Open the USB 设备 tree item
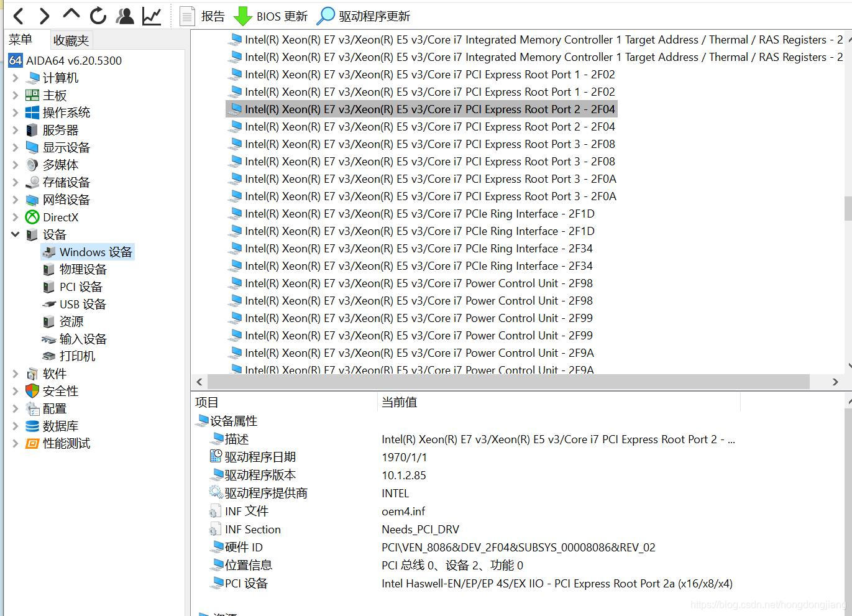This screenshot has height=616, width=852. pyautogui.click(x=74, y=304)
